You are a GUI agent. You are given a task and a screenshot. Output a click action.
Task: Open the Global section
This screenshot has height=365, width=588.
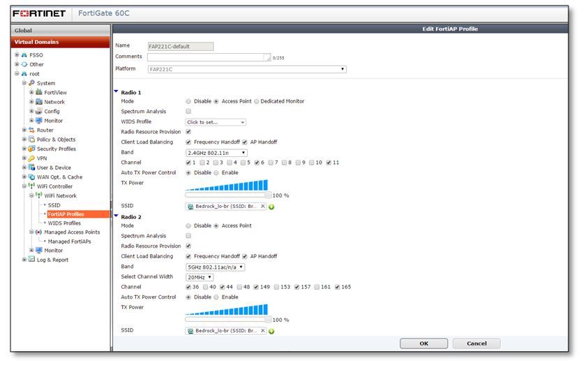tap(61, 31)
